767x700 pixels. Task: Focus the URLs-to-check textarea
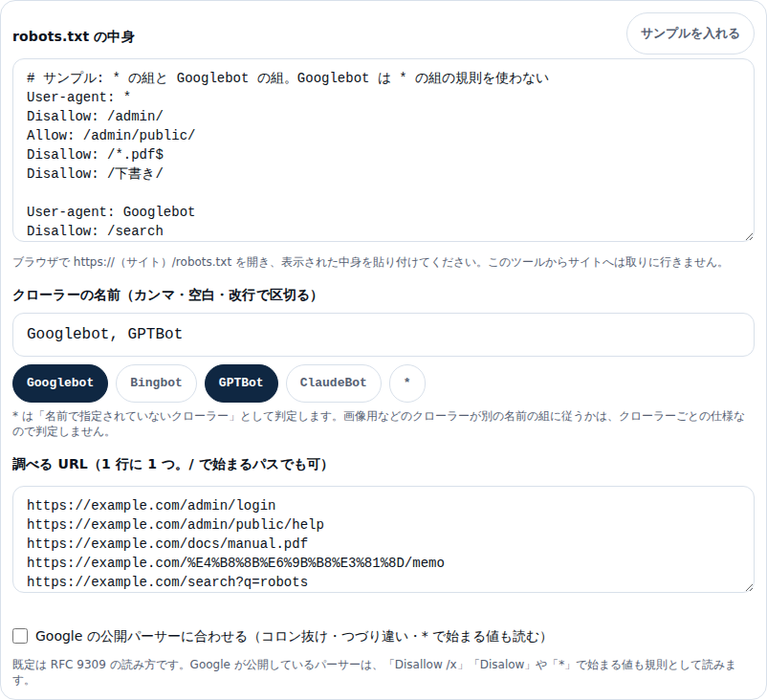tap(383, 539)
